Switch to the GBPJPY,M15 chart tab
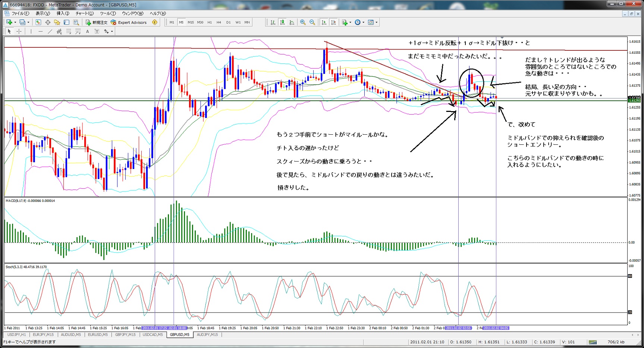 coord(125,335)
